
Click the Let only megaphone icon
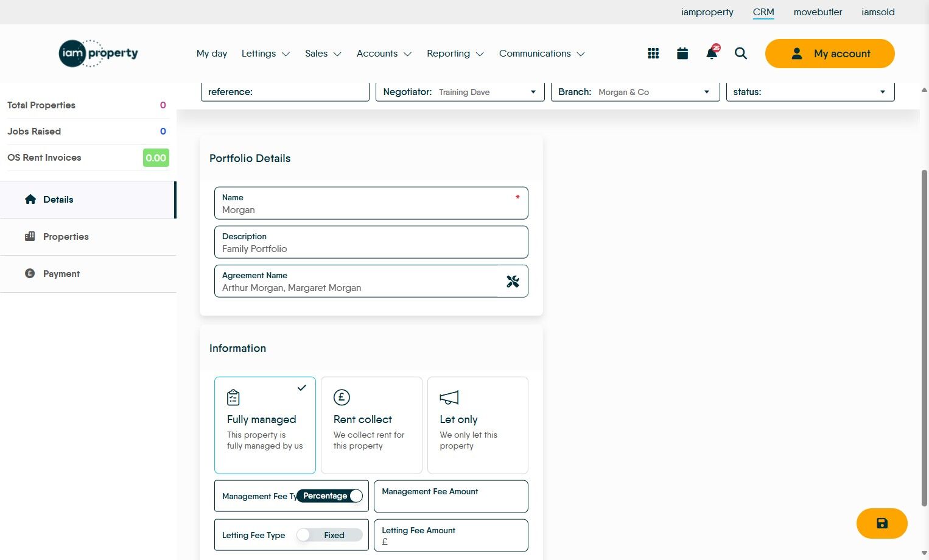point(449,397)
